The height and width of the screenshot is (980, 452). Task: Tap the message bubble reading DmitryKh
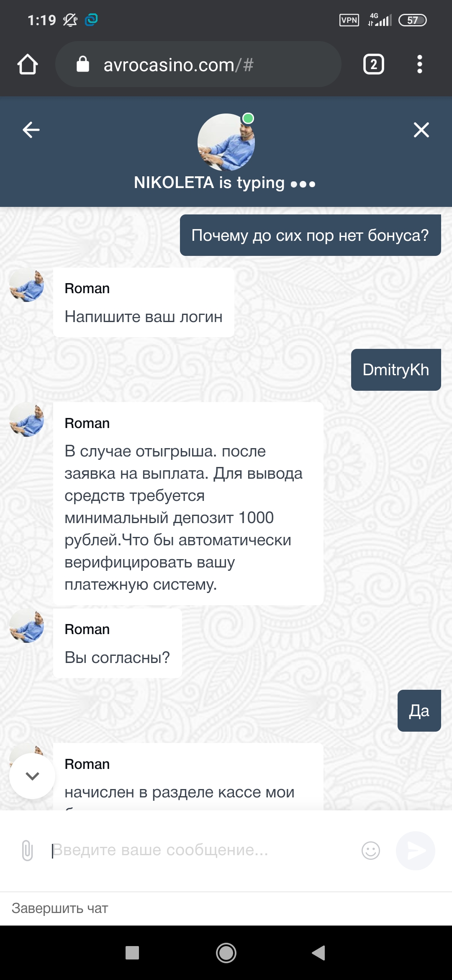pos(395,370)
